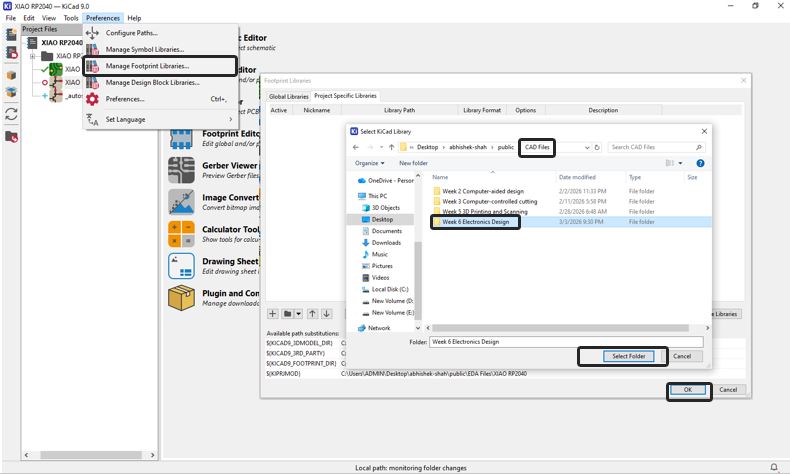Switch to Project Specific Libraries tab

pyautogui.click(x=345, y=96)
